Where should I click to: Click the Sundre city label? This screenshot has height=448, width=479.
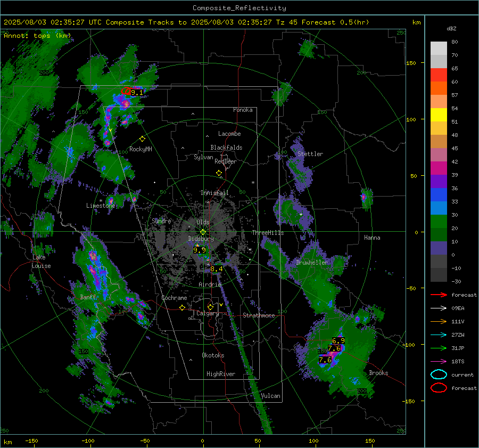pos(161,221)
